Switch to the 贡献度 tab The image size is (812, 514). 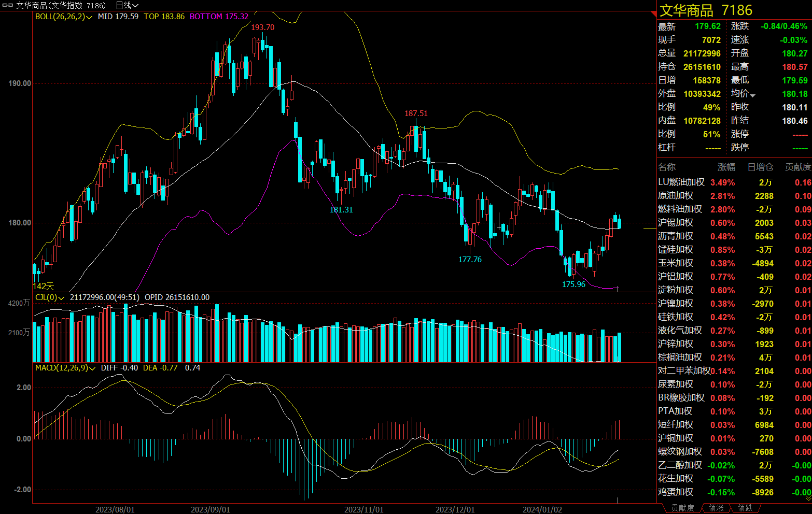click(682, 508)
